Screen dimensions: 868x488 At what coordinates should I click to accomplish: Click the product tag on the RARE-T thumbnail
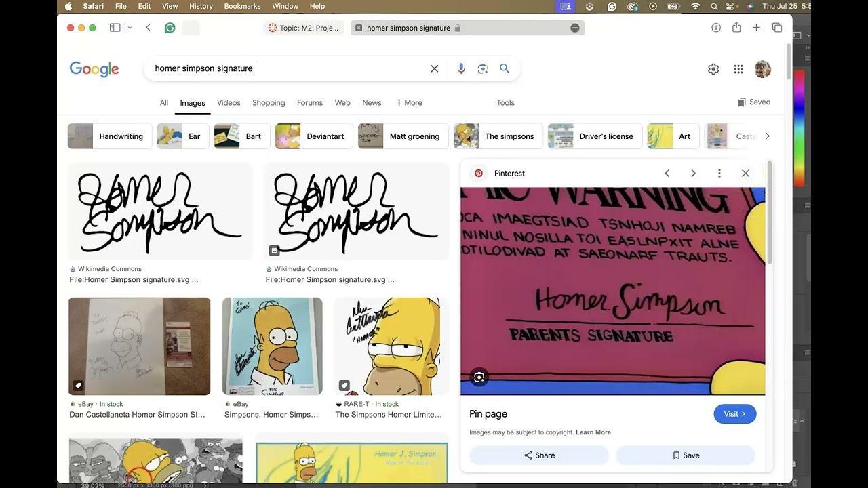point(344,386)
